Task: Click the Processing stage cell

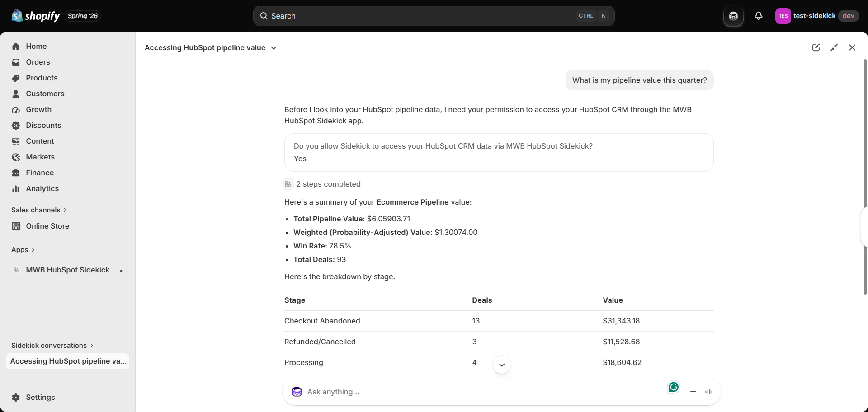Action: (x=304, y=362)
